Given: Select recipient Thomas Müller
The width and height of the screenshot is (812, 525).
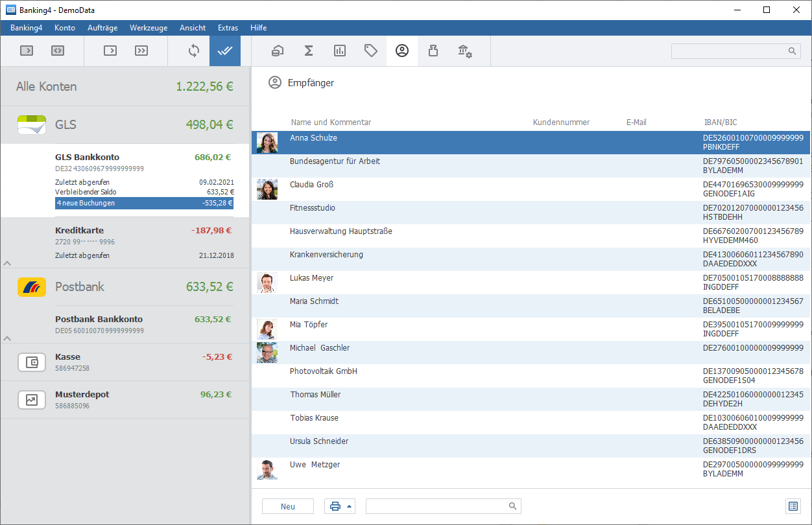Looking at the screenshot, I should pyautogui.click(x=531, y=399).
